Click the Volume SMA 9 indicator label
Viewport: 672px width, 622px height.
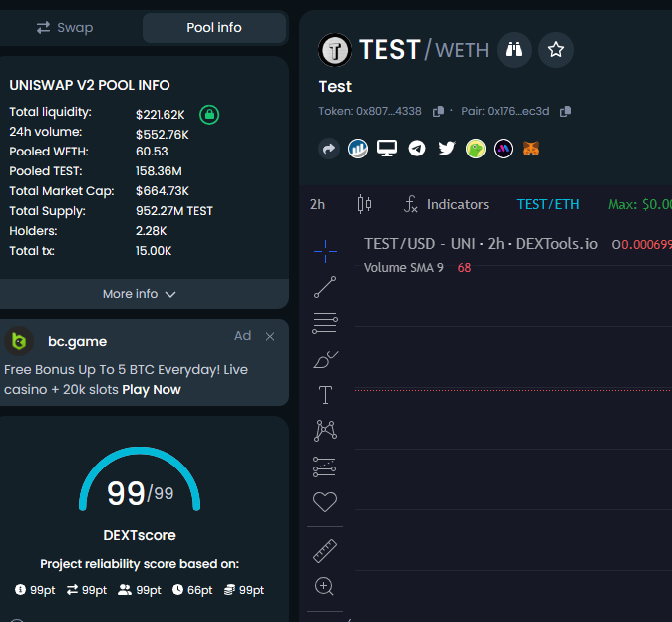[x=403, y=268]
